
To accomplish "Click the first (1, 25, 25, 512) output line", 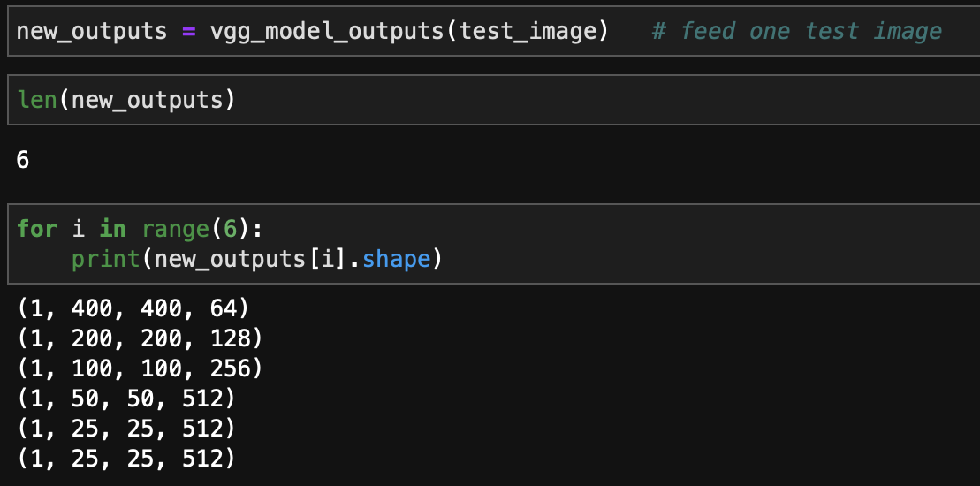I will point(126,429).
